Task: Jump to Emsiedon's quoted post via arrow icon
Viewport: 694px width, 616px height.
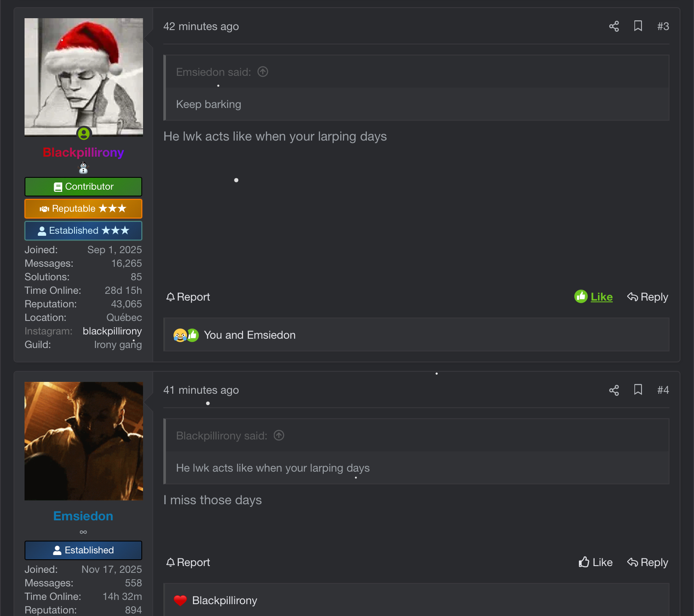Action: click(x=263, y=72)
